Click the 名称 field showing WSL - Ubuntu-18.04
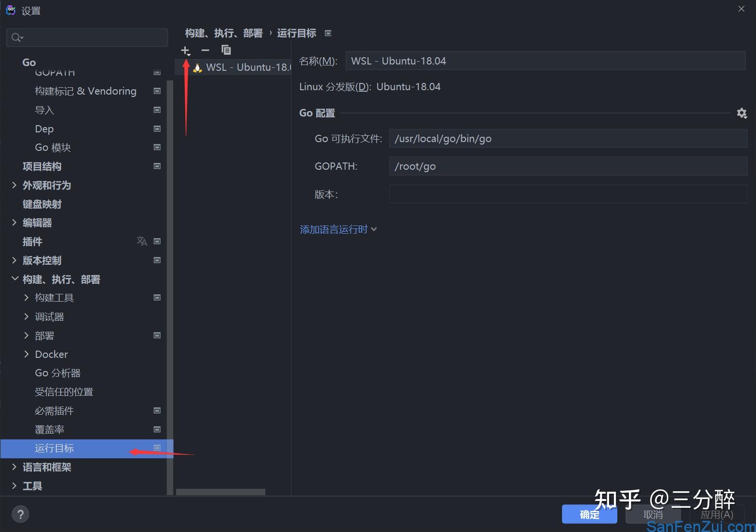 tap(545, 61)
